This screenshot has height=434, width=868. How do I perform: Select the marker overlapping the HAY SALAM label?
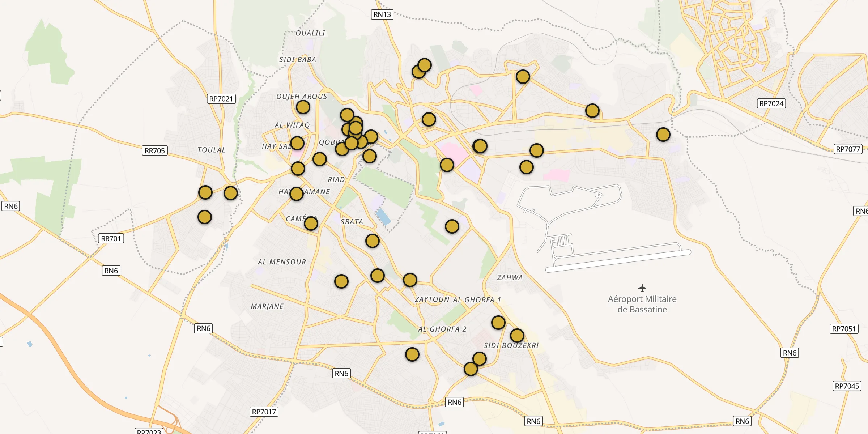297,143
